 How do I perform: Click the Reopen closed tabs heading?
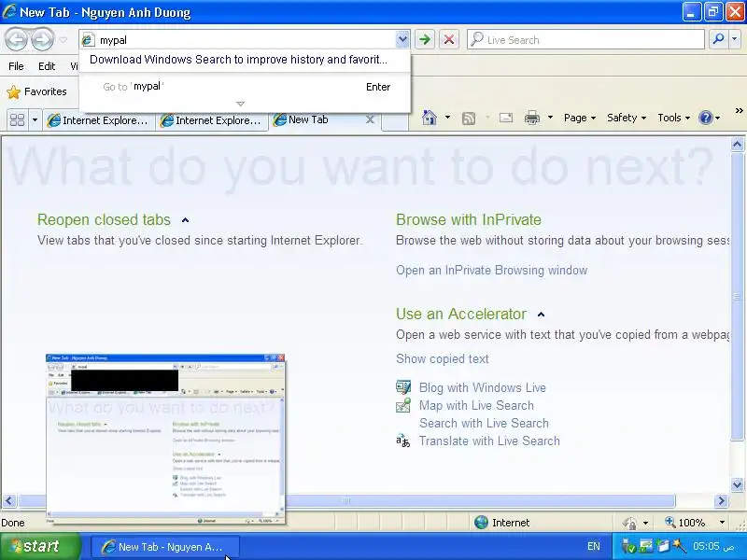pos(104,219)
